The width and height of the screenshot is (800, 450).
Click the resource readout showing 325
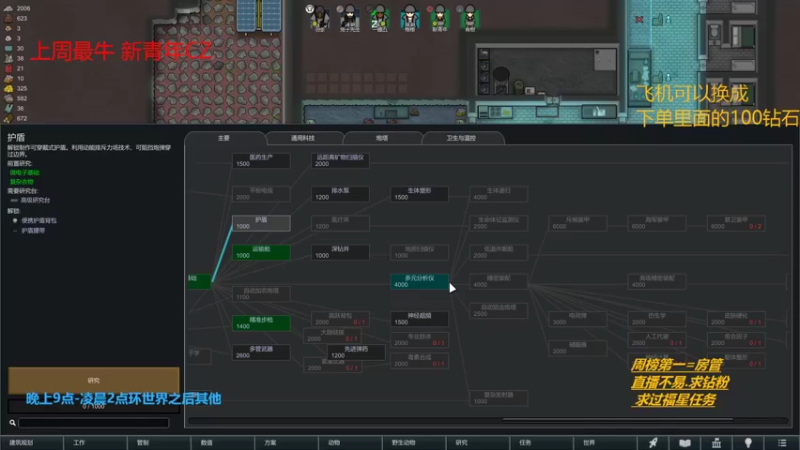coord(16,88)
